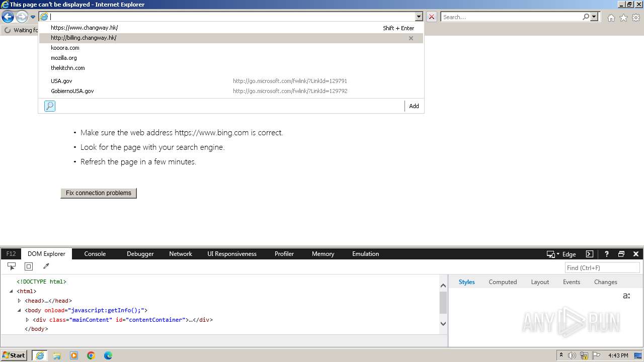Click the F12 tools label
Screen dimensions: 644x362
click(11, 254)
